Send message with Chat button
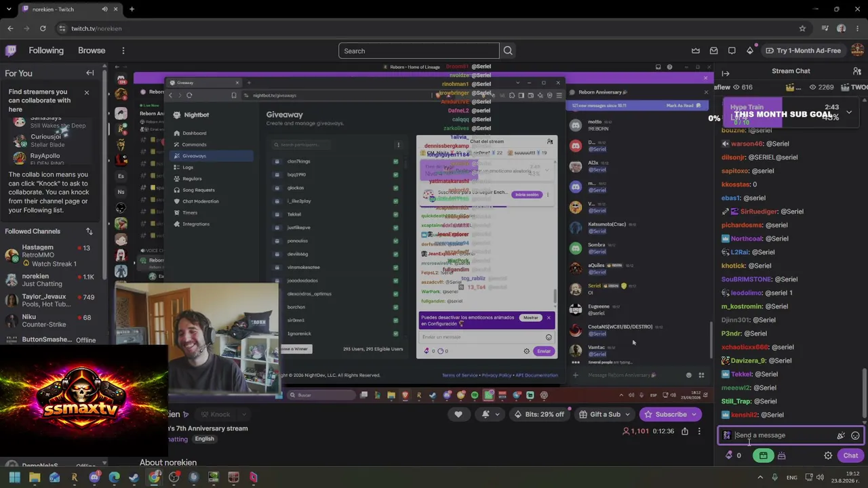 tap(850, 455)
